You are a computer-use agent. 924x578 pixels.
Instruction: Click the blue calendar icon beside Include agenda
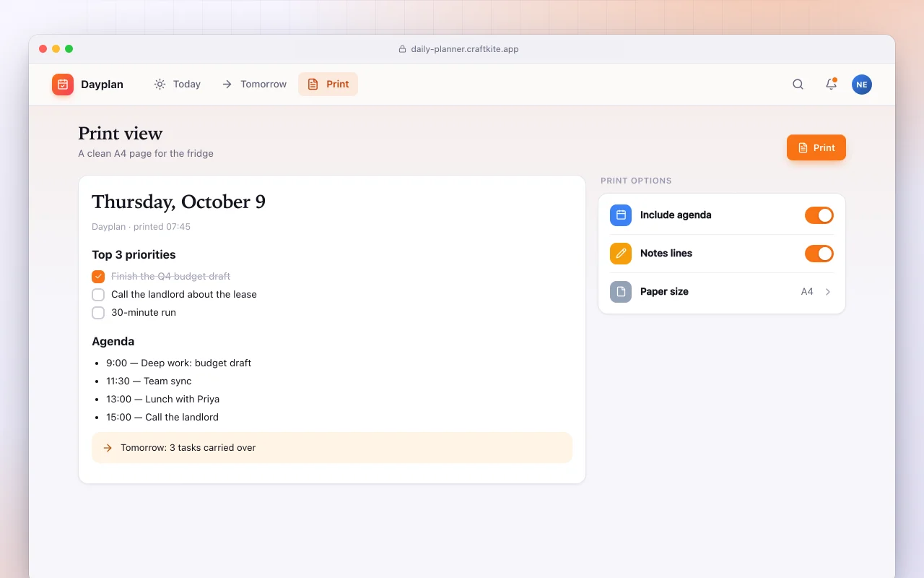(x=621, y=215)
